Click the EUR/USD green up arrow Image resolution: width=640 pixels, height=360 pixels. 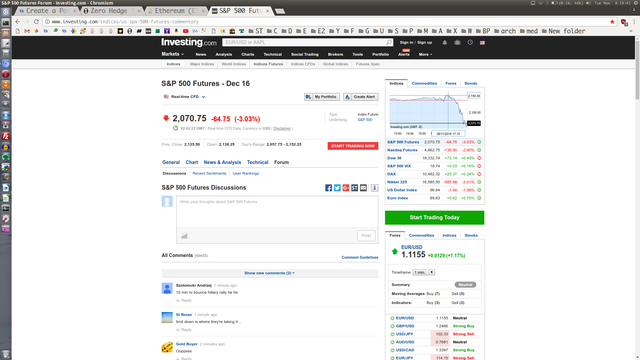(x=394, y=251)
